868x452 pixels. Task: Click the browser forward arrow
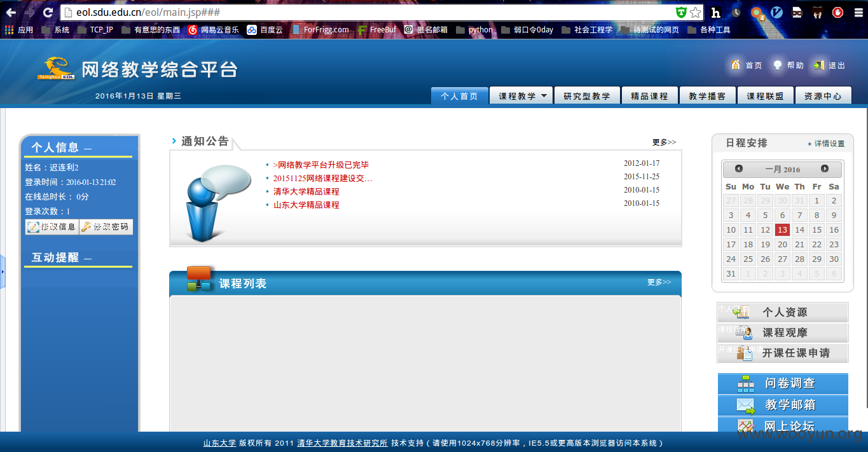click(x=29, y=12)
